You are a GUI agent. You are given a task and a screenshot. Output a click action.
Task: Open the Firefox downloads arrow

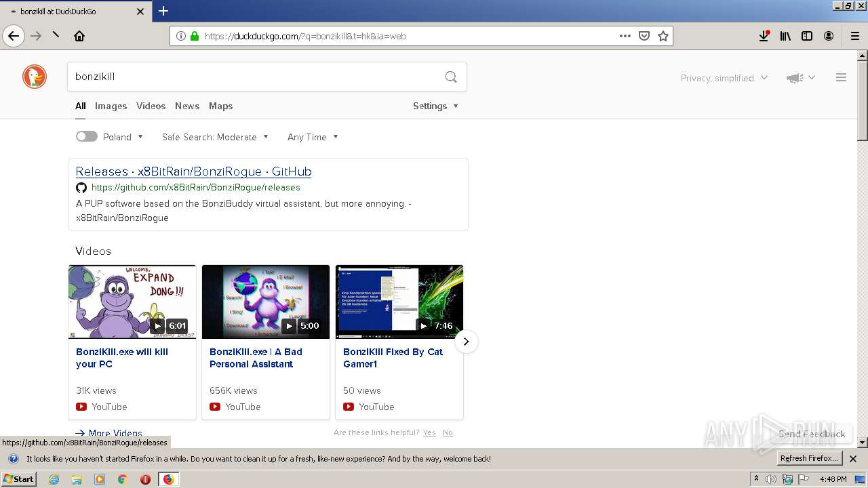(x=764, y=36)
